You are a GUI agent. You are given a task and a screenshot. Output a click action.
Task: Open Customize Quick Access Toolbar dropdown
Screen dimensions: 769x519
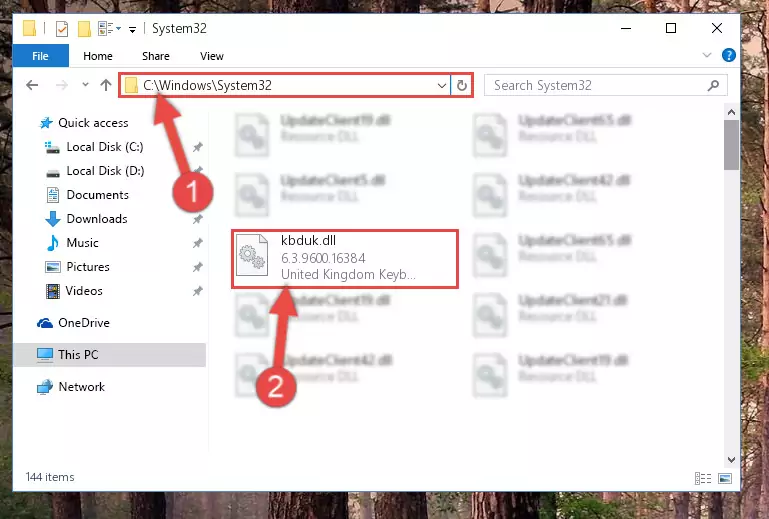pos(132,30)
